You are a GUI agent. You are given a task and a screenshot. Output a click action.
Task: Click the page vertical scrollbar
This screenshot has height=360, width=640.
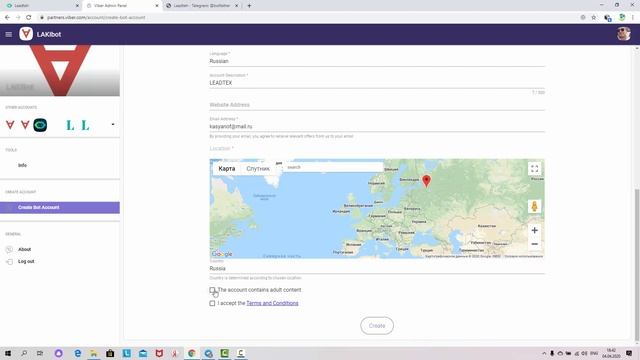tap(637, 264)
